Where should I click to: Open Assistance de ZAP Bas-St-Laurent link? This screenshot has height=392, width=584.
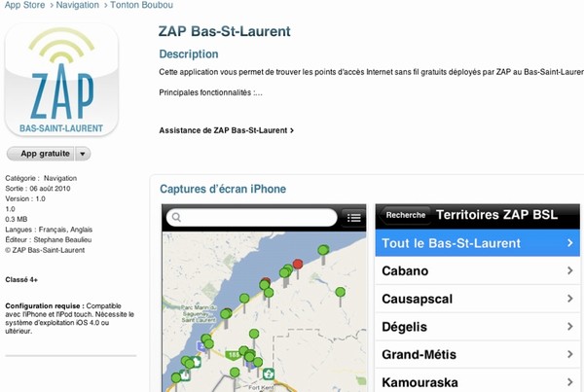pos(226,130)
